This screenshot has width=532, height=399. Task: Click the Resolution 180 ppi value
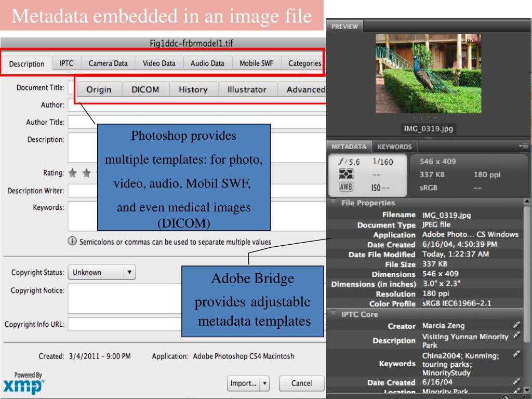(x=436, y=294)
